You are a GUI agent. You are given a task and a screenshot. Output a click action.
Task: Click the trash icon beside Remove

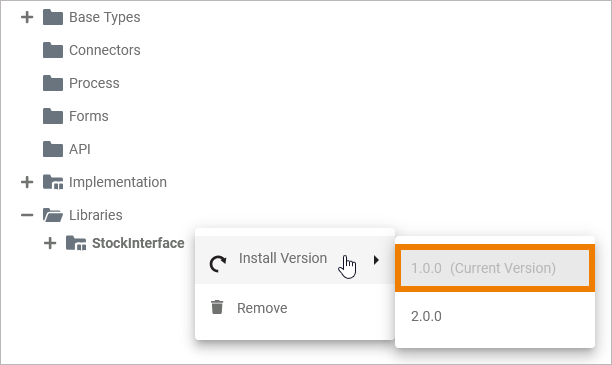coord(217,307)
